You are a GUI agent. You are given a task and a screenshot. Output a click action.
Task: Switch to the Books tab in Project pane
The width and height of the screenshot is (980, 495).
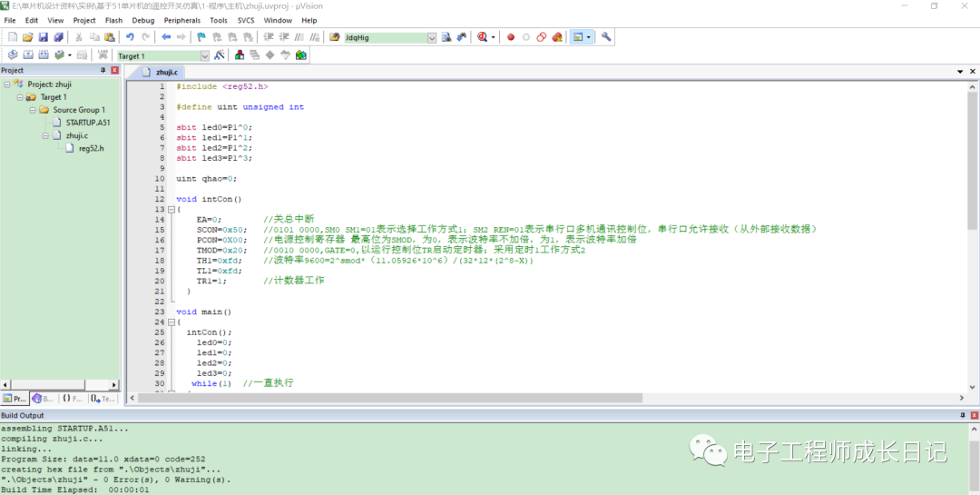44,398
